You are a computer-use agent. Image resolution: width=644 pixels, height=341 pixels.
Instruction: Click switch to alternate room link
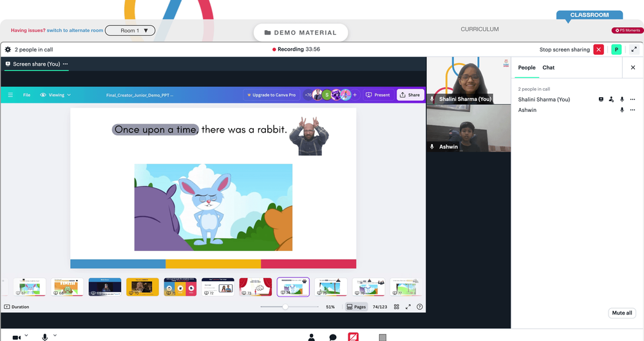(75, 30)
